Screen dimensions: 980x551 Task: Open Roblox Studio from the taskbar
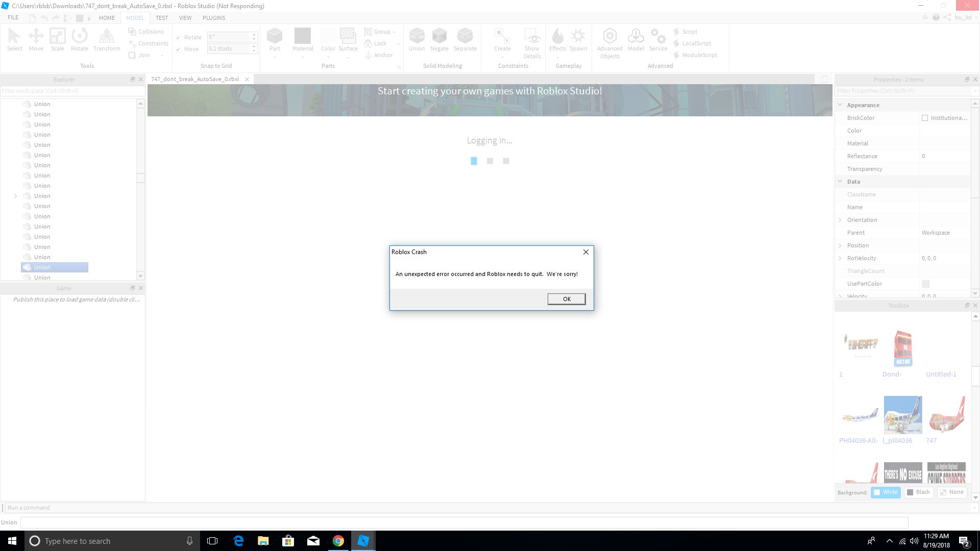[x=363, y=541]
